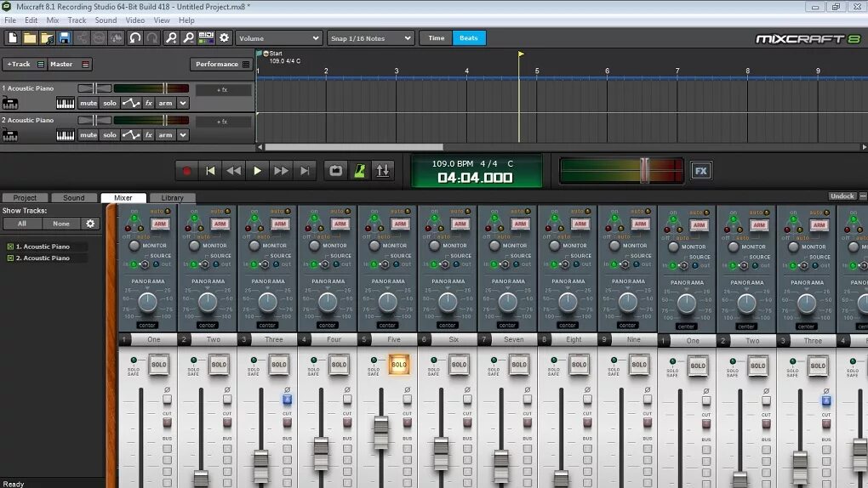Toggle the Master track button
868x488 pixels.
pyautogui.click(x=69, y=64)
